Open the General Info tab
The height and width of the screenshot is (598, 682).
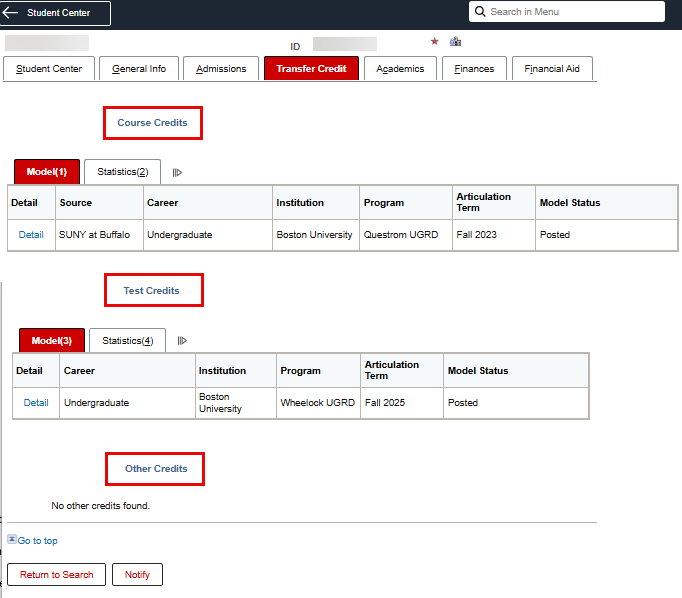click(x=139, y=69)
